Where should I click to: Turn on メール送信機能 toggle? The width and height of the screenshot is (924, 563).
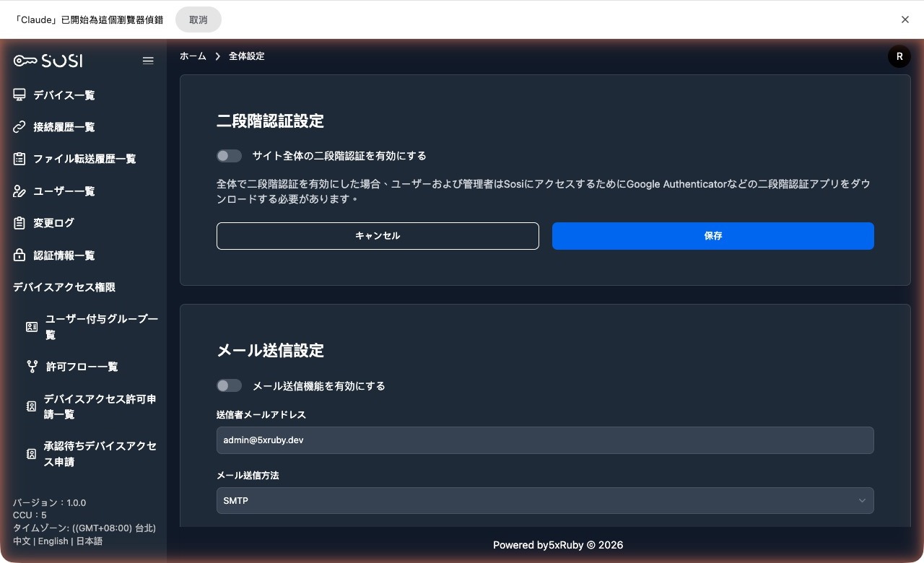coord(229,385)
